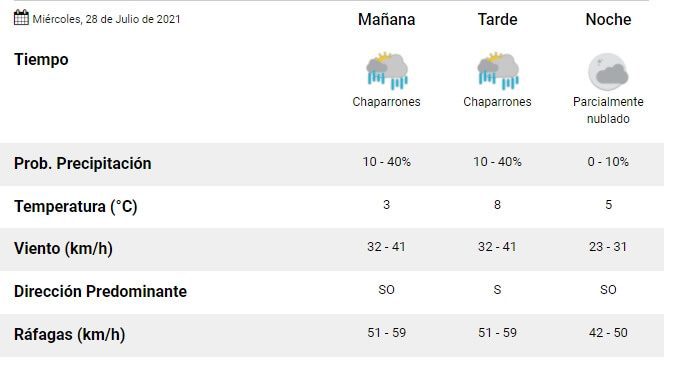Screen dimensions: 680x366
Task: Click the Tiempo row label
Action: [41, 59]
